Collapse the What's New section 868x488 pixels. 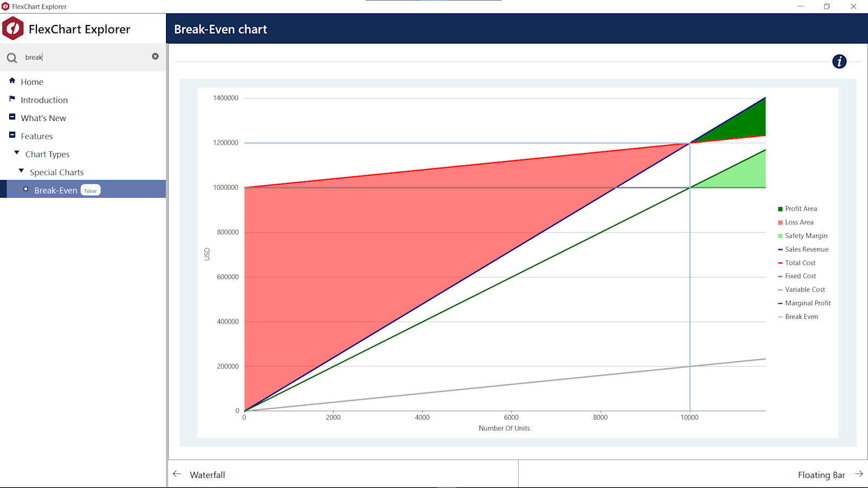click(12, 117)
